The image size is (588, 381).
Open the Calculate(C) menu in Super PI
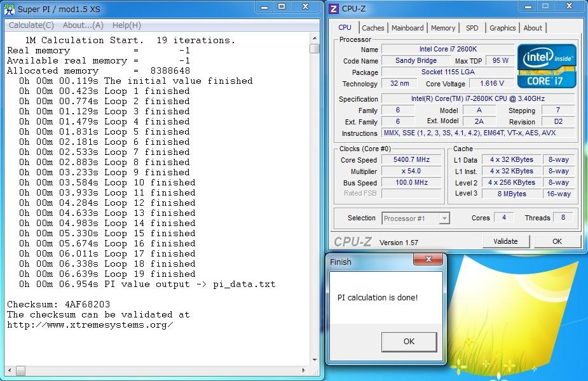pyautogui.click(x=32, y=25)
